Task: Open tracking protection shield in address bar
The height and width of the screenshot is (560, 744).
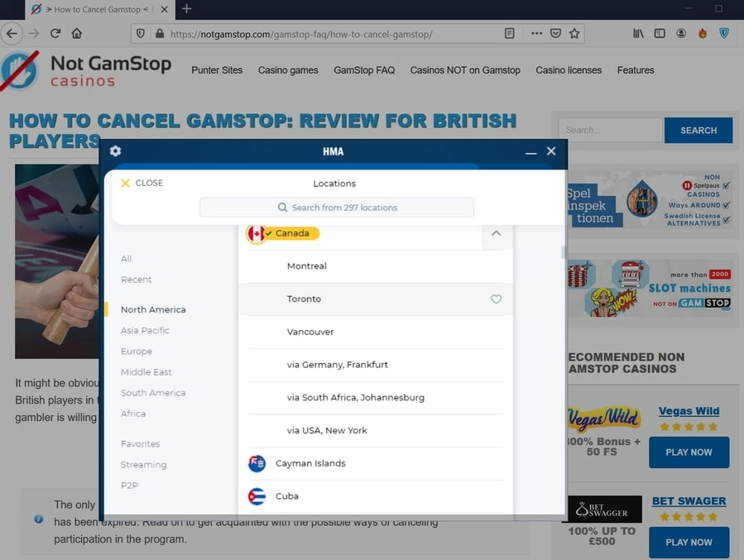Action: 141,34
